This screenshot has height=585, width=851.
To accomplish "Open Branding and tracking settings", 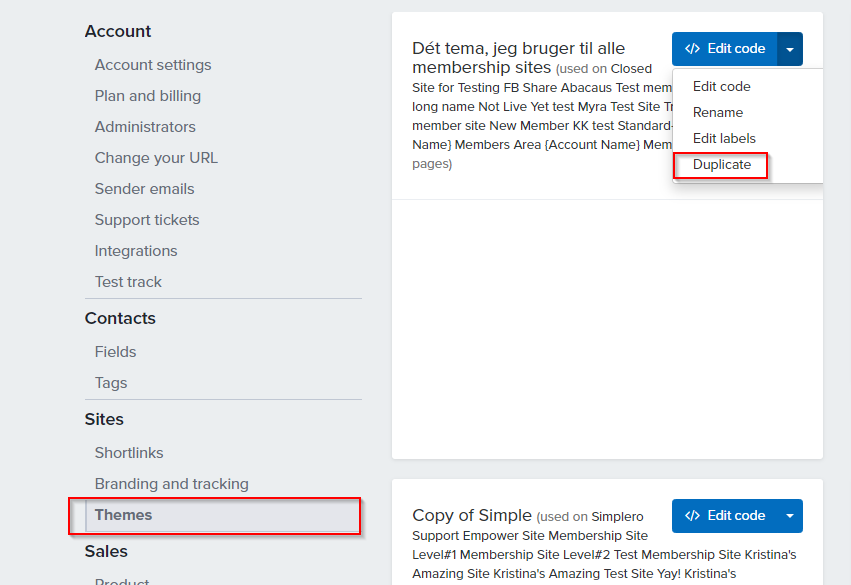I will (172, 484).
